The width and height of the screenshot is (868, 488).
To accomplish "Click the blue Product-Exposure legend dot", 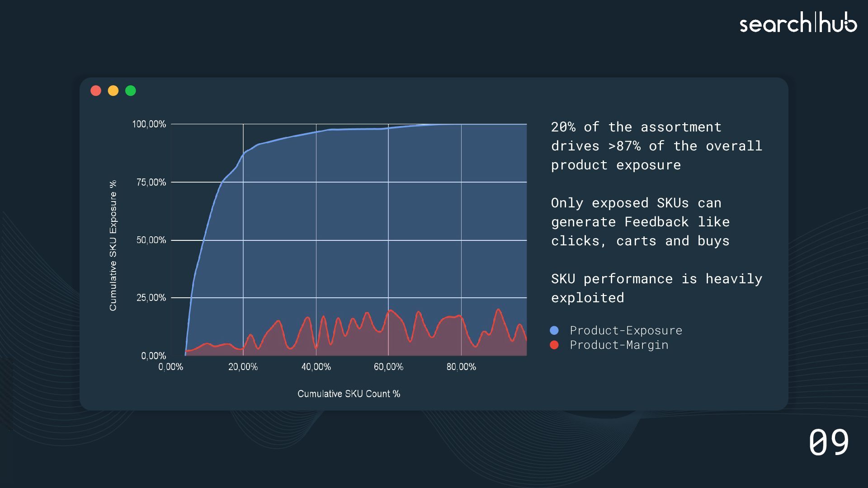I will [x=554, y=330].
